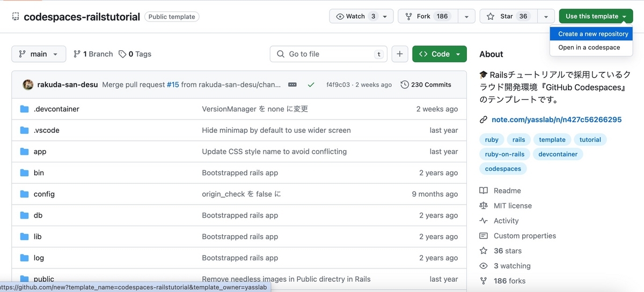Click the bin folder icon

[24, 173]
